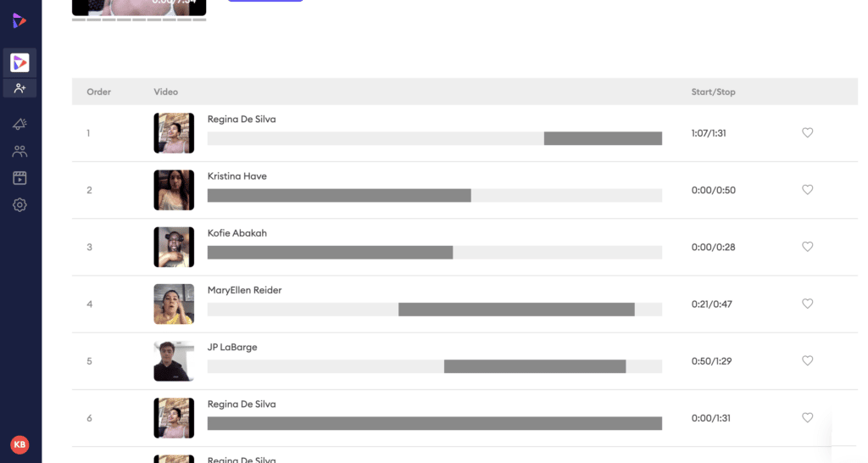Select the highlighted play logo sidebar icon
Viewport: 868px width, 463px height.
20,63
